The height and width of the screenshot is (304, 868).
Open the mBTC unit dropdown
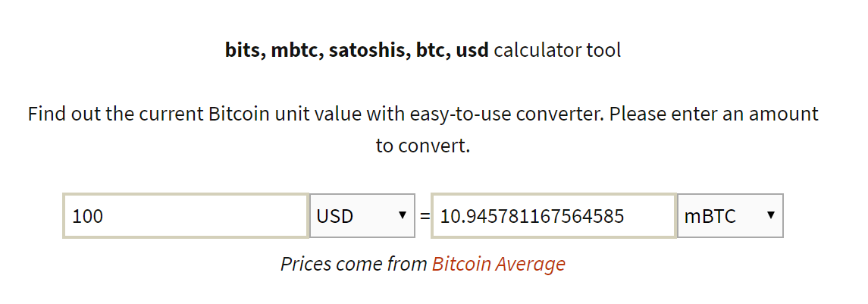[x=730, y=215]
